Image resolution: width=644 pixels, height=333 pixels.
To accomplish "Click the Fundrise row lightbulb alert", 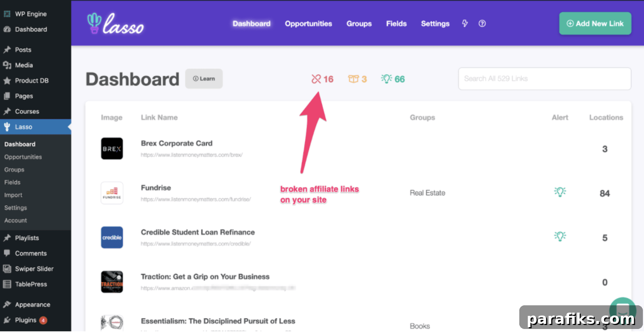I will [560, 192].
